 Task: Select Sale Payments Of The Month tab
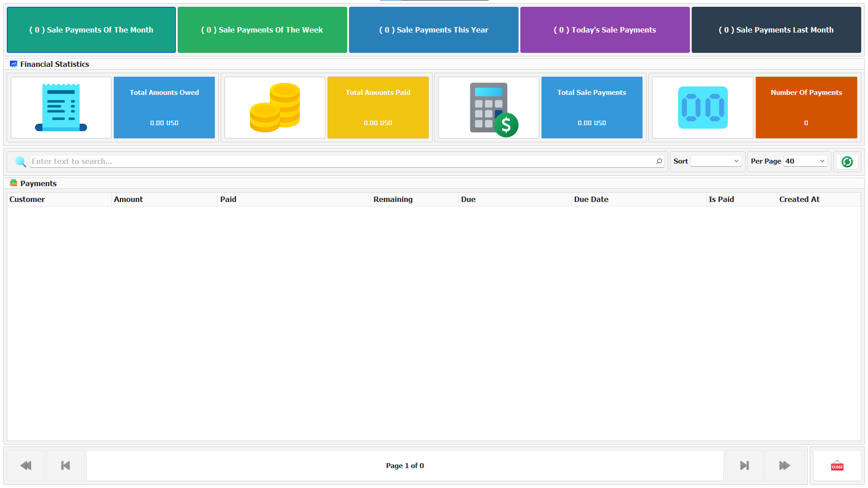(x=91, y=30)
